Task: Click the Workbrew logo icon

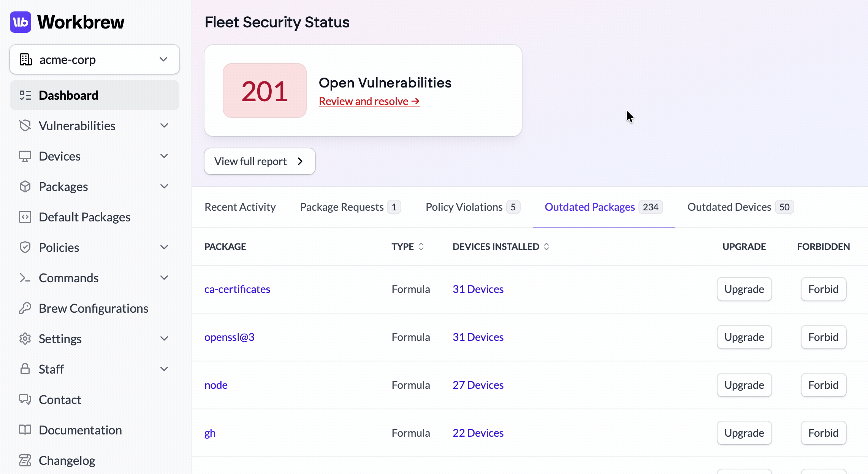Action: (21, 22)
